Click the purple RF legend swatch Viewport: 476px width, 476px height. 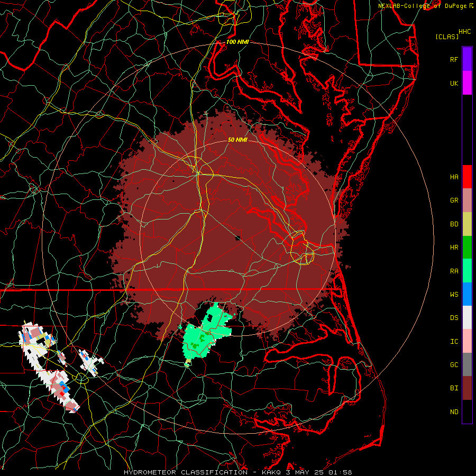coord(467,59)
